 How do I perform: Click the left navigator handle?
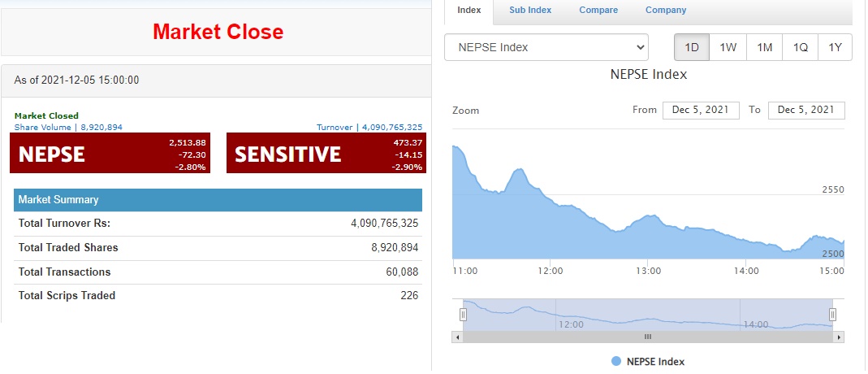[x=464, y=314]
